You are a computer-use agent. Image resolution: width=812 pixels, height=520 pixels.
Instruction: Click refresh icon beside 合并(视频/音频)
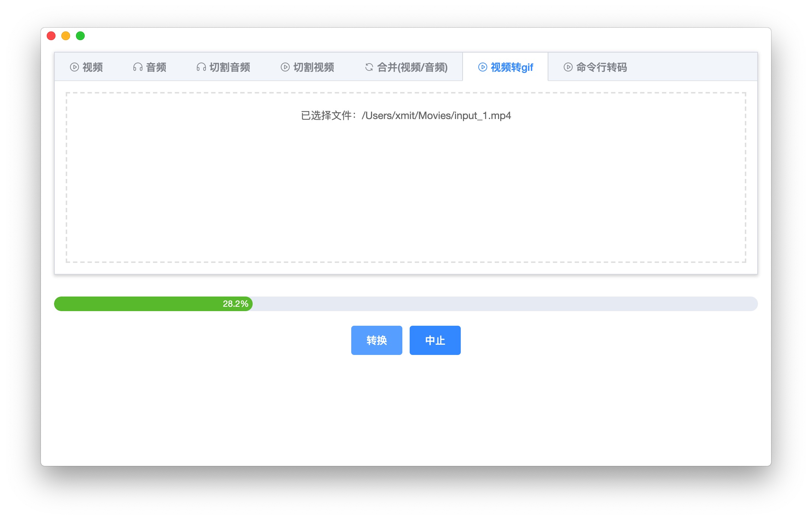click(x=369, y=67)
